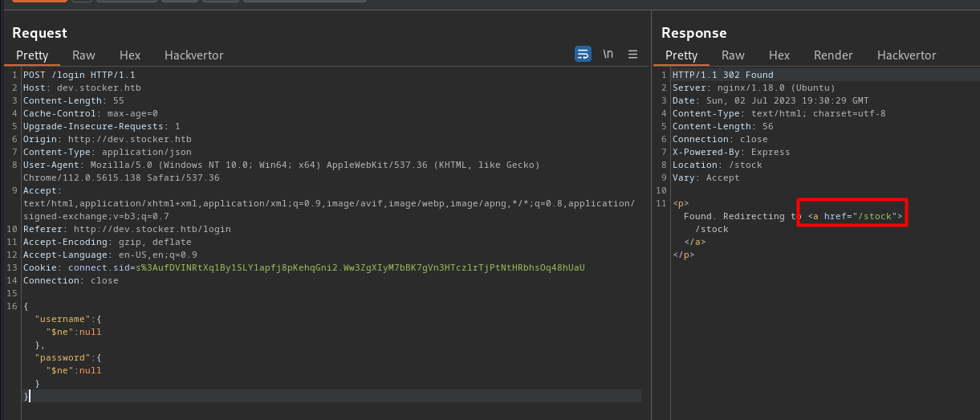980x420 pixels.
Task: Click the 'Date: Sun, 02 Jul 2023' header
Action: click(x=771, y=100)
